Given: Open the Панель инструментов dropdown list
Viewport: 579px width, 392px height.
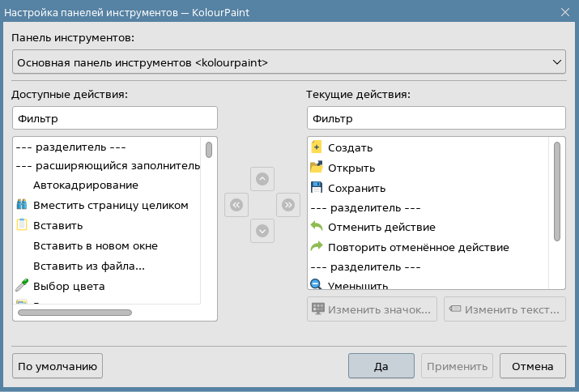Looking at the screenshot, I should [289, 62].
